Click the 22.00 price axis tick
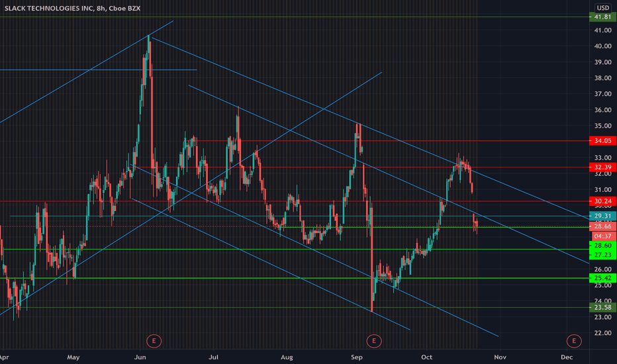Viewport: 617px width, 364px height. pos(603,333)
